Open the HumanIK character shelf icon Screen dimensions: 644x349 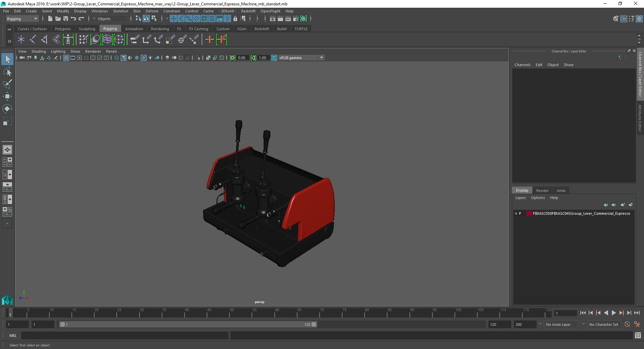68,40
